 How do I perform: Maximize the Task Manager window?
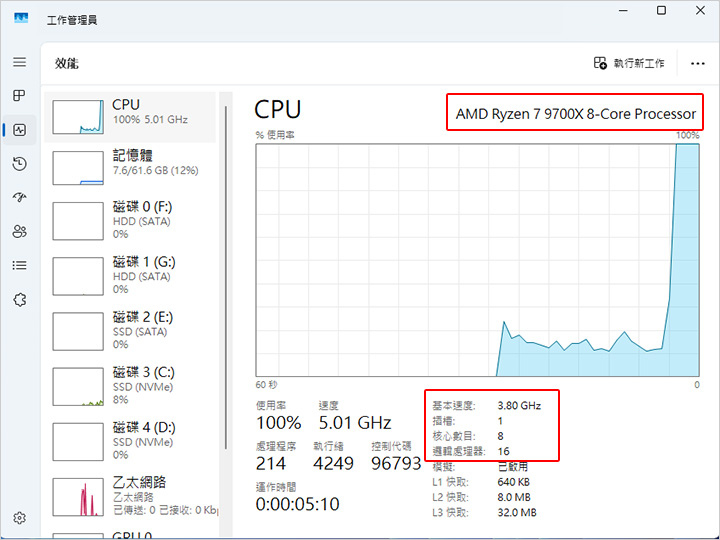point(661,10)
